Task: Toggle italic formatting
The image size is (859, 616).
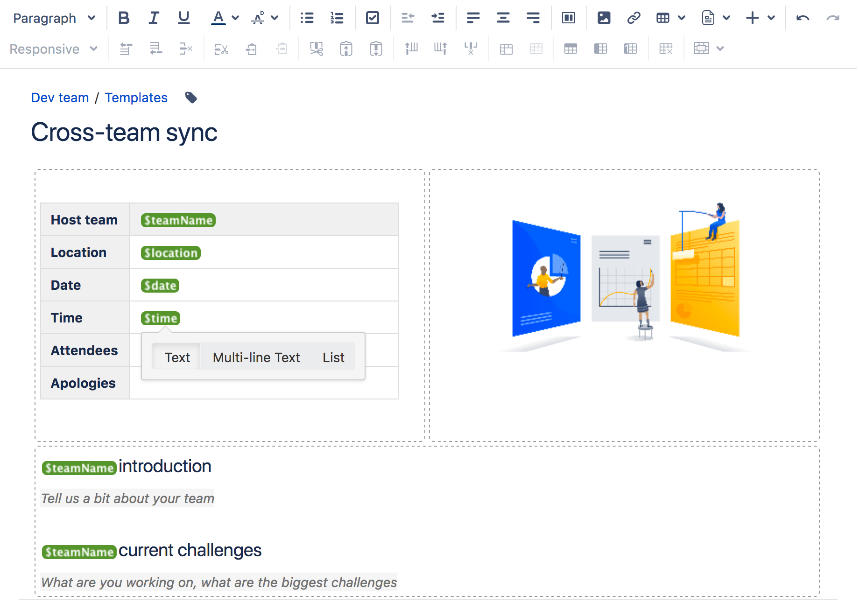Action: pos(154,18)
